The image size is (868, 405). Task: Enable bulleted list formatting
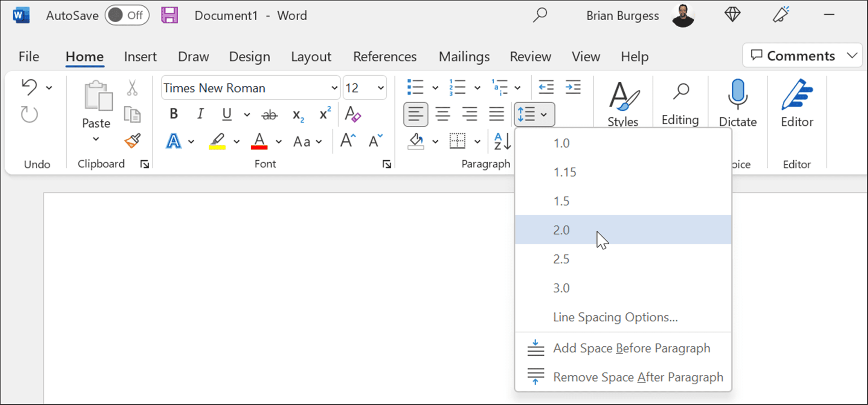click(414, 87)
